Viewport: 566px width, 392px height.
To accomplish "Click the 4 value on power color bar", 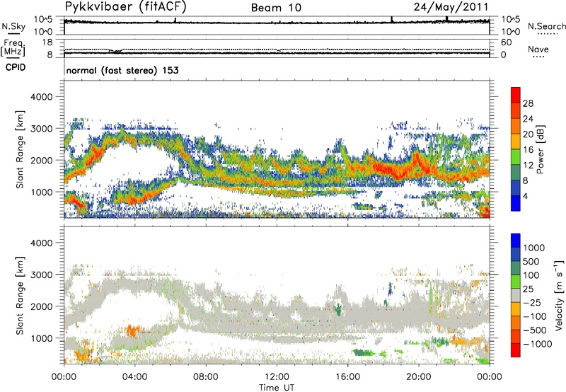I will click(525, 196).
